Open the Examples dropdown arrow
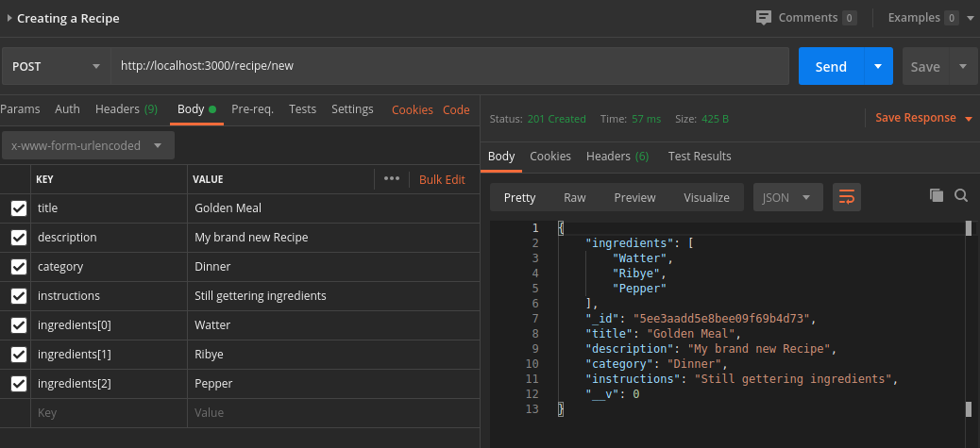980x448 pixels. [969, 18]
